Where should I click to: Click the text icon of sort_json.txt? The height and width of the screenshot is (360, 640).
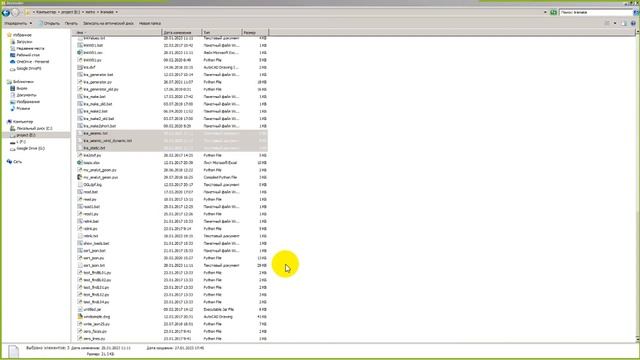(x=80, y=265)
